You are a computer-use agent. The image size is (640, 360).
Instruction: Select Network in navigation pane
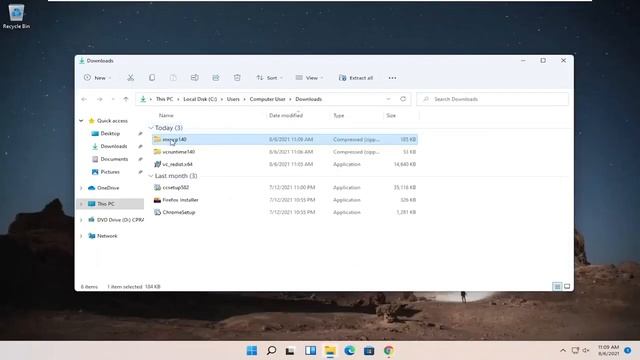107,236
